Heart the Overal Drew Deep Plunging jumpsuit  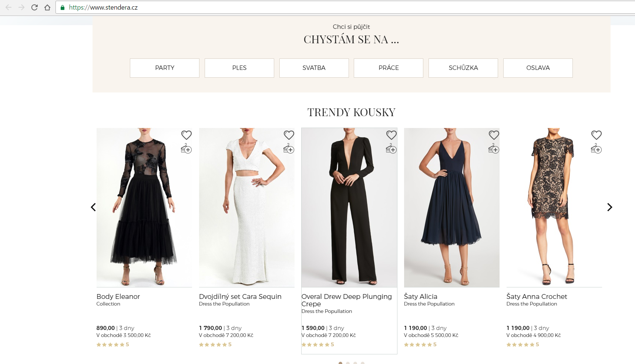coord(391,135)
